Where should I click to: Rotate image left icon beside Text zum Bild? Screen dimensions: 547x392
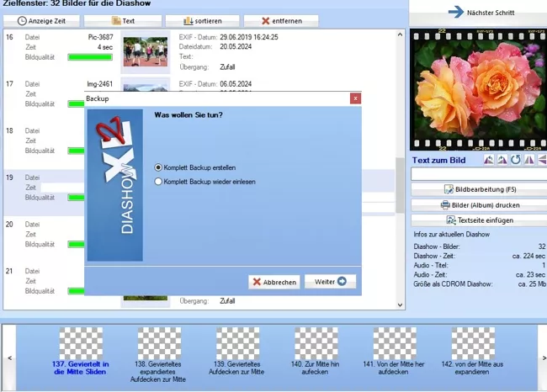tap(489, 160)
